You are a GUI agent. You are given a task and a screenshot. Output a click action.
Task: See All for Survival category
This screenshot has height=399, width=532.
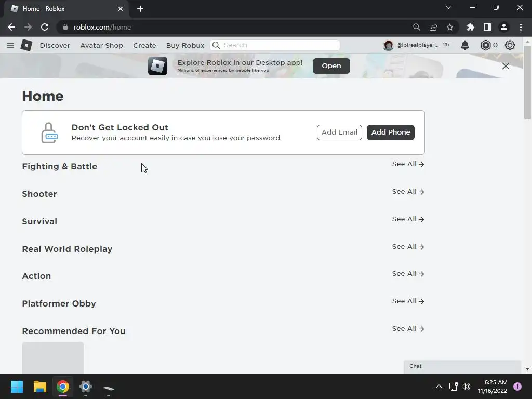[408, 219]
